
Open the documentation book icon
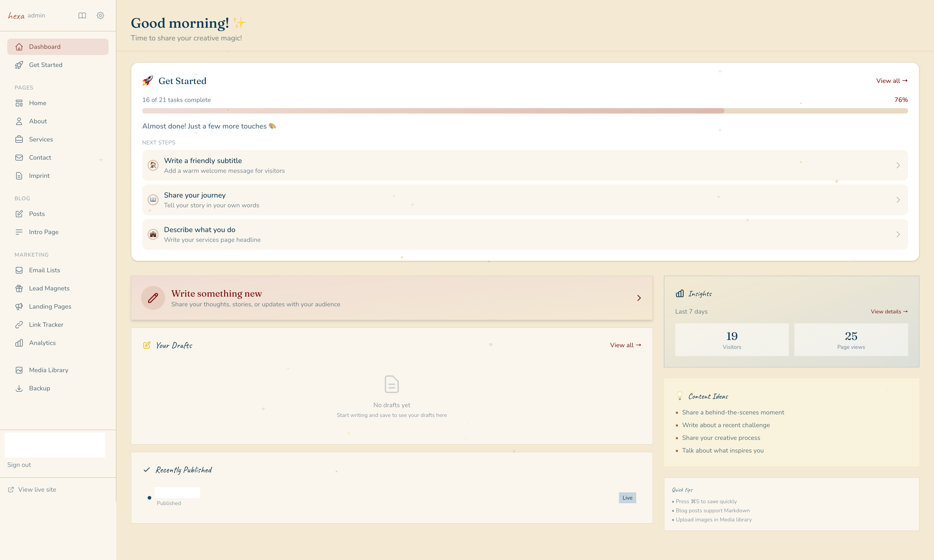click(x=82, y=15)
